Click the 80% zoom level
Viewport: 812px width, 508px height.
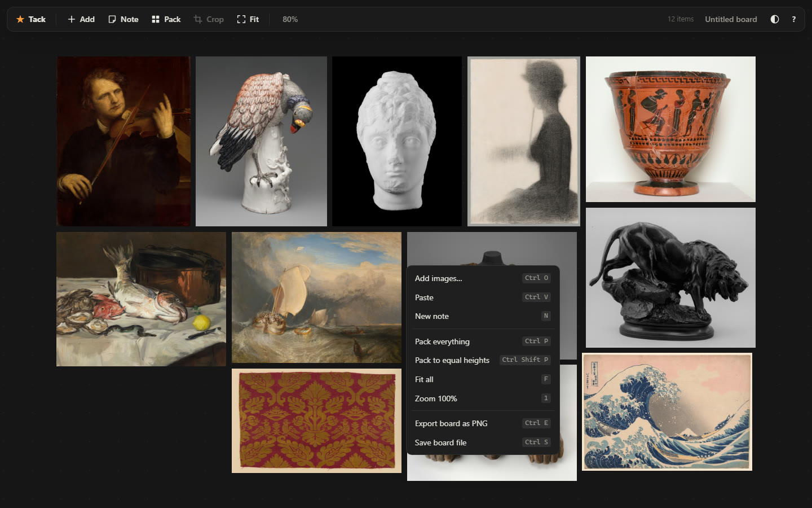(290, 19)
